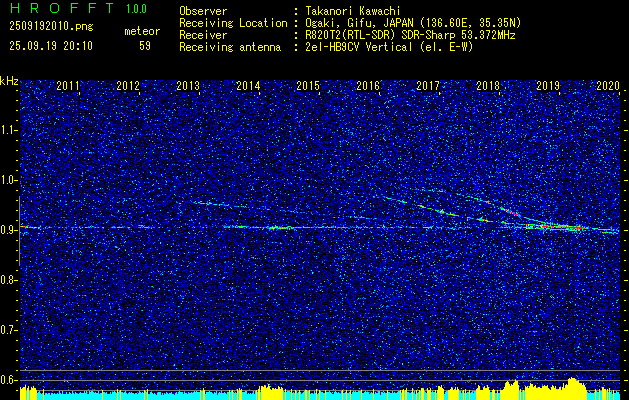Click the 1.0 frequency axis label
Viewport: 629px width, 400px height.
tap(8, 180)
